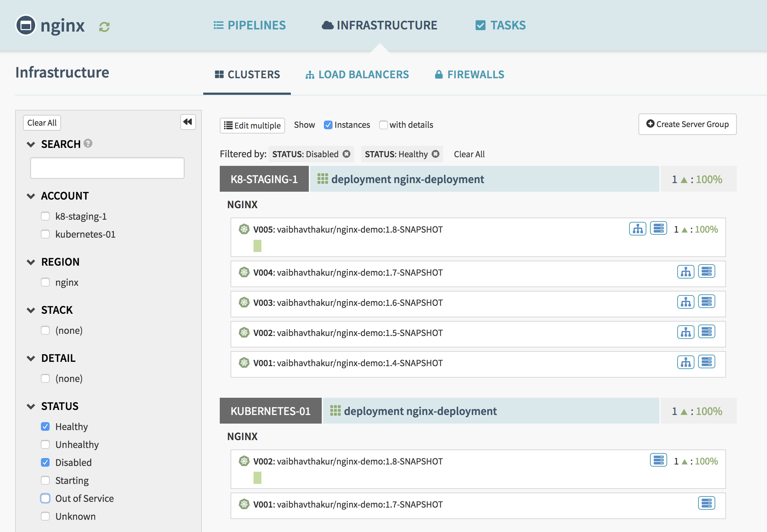Remove the STATUS: Disabled filter tag

pos(347,154)
